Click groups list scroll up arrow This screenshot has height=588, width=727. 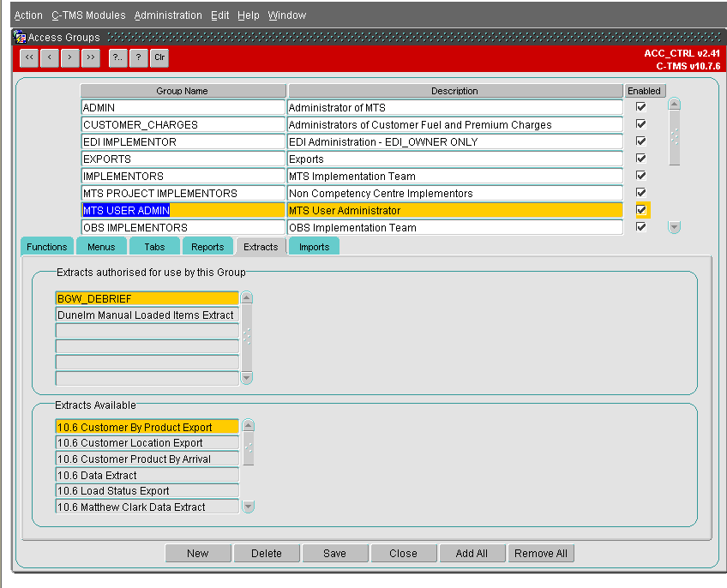coord(674,104)
